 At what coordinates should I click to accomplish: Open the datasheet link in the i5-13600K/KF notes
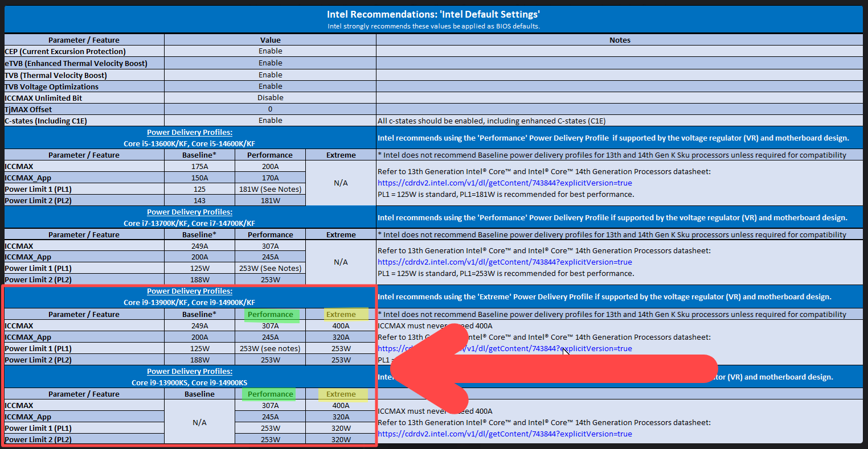click(505, 183)
